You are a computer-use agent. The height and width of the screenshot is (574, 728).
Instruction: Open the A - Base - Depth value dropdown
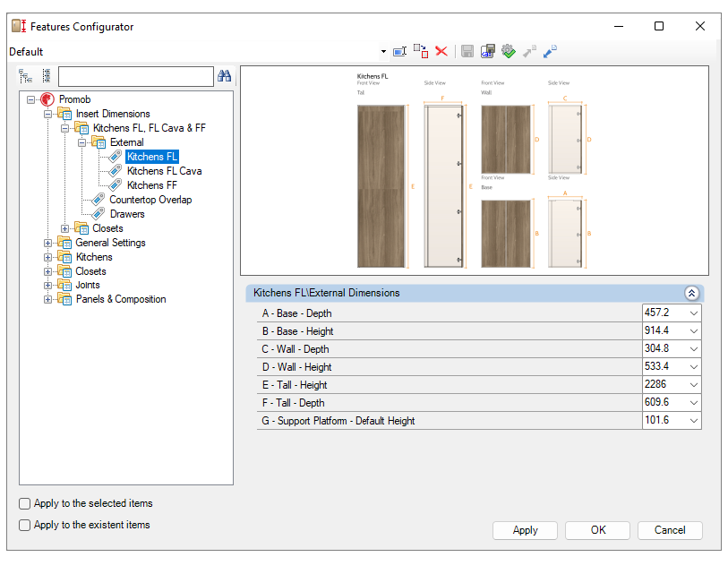click(x=694, y=313)
